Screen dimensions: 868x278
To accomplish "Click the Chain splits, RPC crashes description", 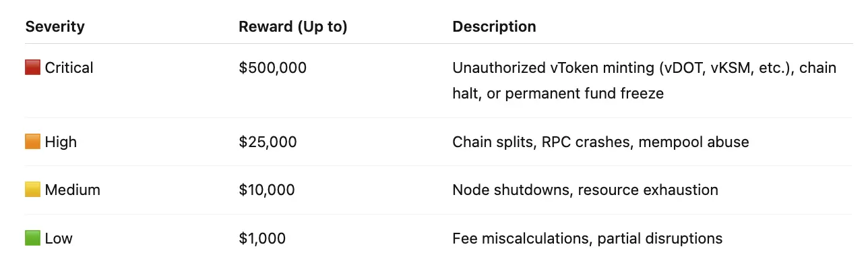I will point(601,142).
